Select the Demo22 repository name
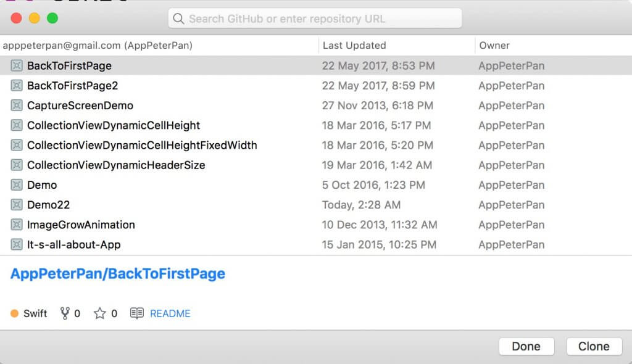This screenshot has height=364, width=632. (48, 205)
